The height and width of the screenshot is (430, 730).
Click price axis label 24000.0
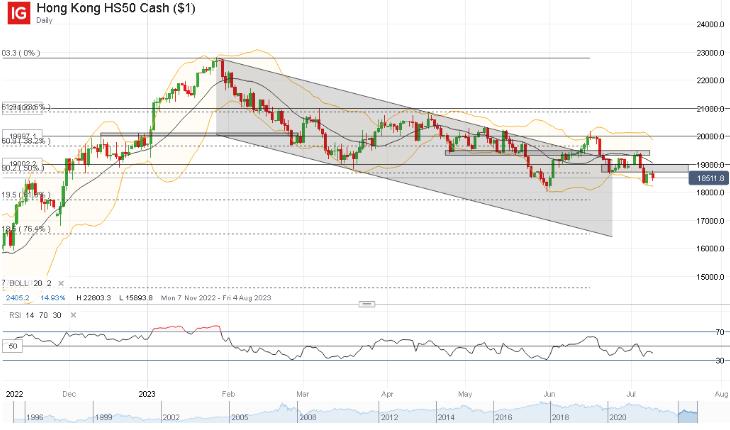click(x=710, y=24)
